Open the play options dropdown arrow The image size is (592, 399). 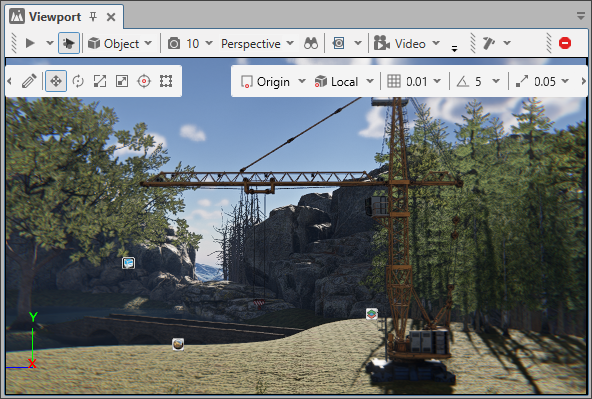point(50,43)
